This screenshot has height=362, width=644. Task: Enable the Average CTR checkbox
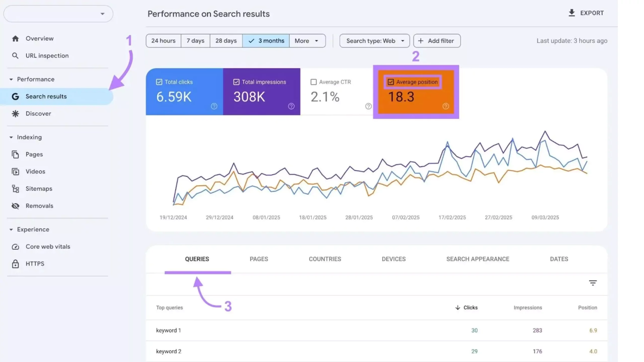[313, 82]
